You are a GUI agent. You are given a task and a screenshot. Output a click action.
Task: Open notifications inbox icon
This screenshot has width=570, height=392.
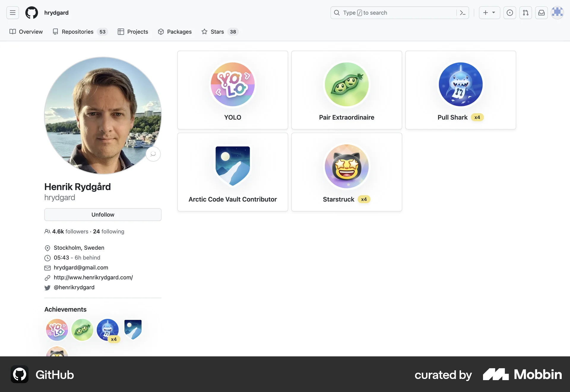pyautogui.click(x=541, y=12)
